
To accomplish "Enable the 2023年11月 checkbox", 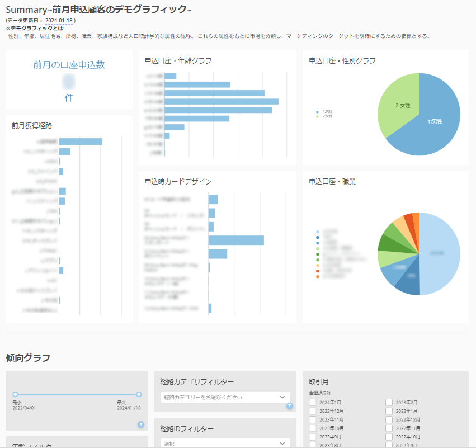I will (313, 419).
